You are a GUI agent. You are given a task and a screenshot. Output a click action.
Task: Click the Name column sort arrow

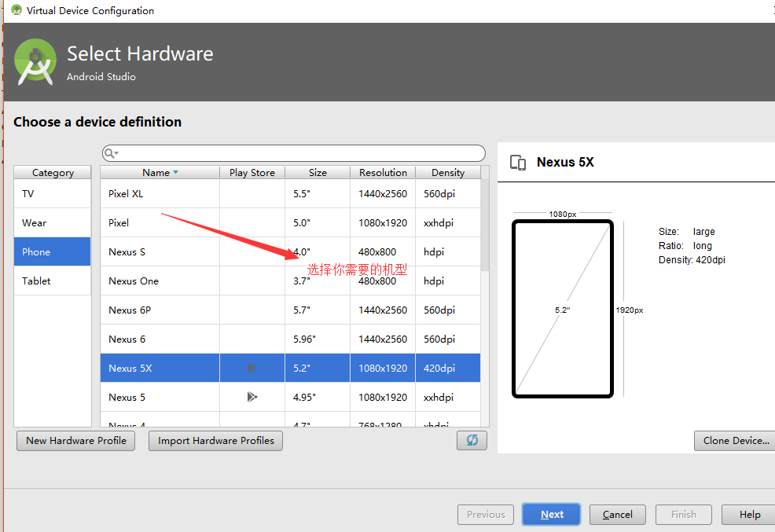tap(175, 172)
